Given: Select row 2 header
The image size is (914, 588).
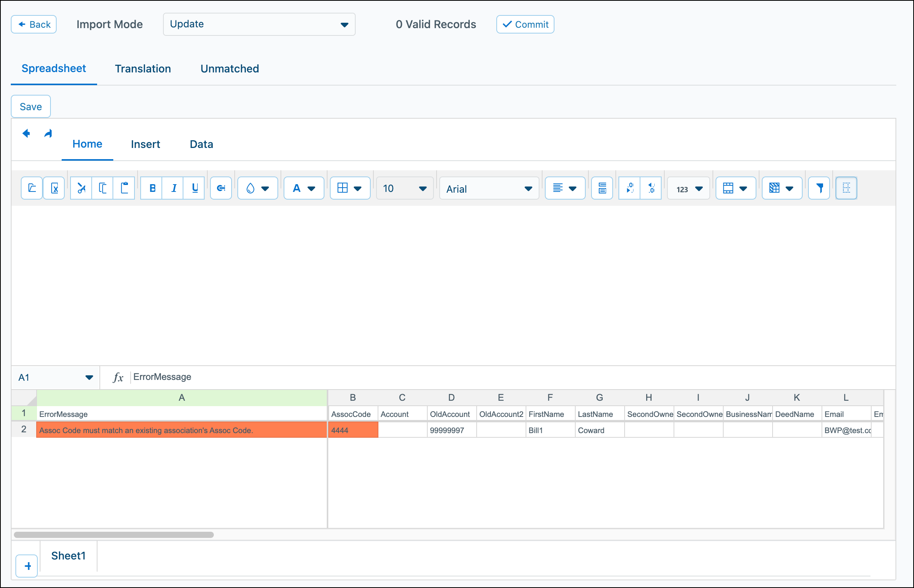Looking at the screenshot, I should pos(24,430).
